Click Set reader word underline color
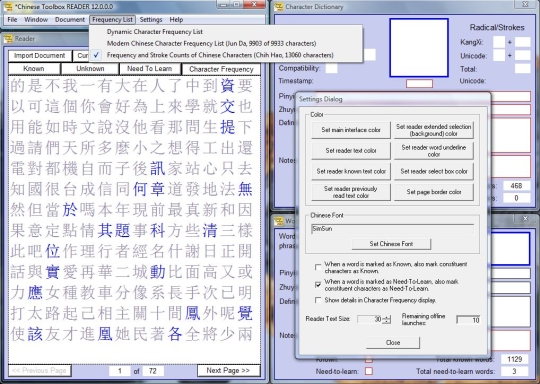Image resolution: width=540 pixels, height=384 pixels. (x=434, y=151)
